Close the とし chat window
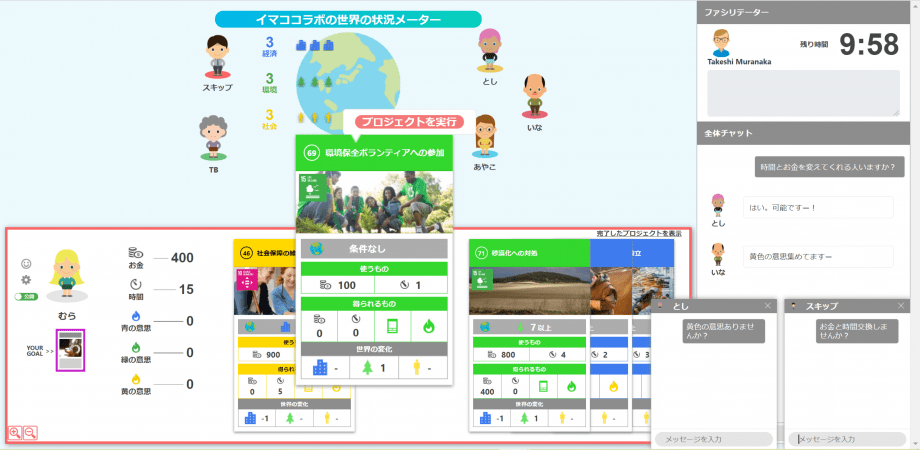Viewport: 920px width, 450px height. tap(767, 305)
